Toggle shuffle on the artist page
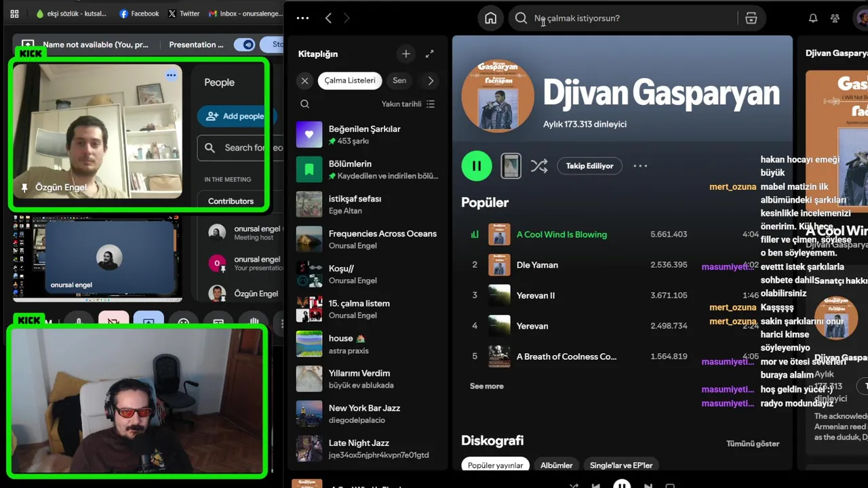 539,166
